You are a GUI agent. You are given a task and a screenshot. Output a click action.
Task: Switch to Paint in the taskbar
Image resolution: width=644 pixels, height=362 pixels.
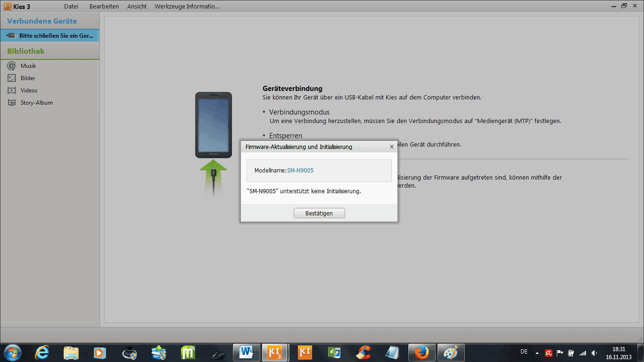451,353
